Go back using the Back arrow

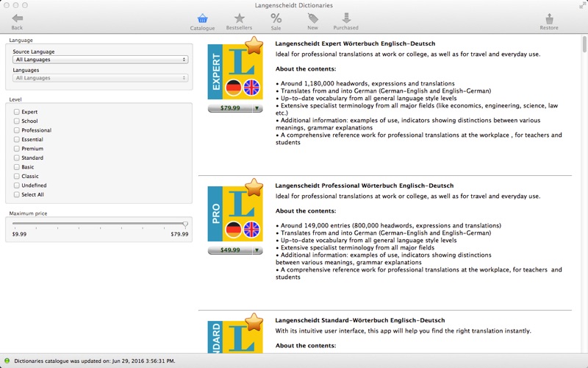tap(17, 18)
